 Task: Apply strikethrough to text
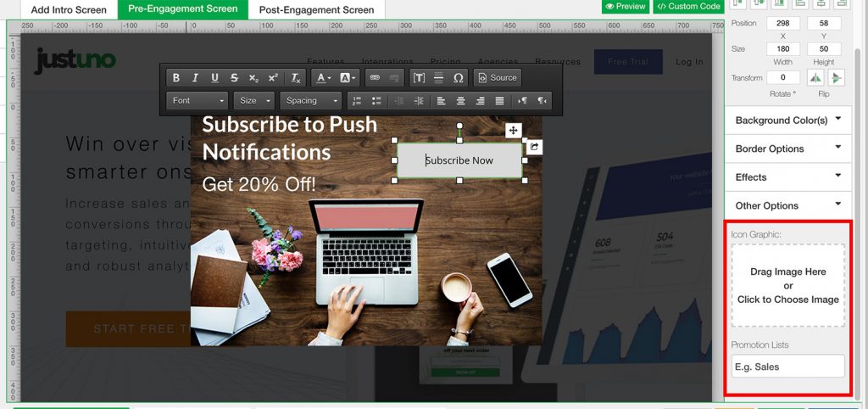click(234, 78)
